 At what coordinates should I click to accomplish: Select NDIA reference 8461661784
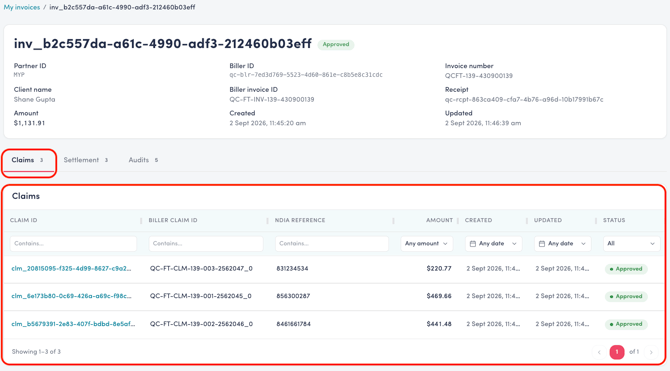pos(294,324)
